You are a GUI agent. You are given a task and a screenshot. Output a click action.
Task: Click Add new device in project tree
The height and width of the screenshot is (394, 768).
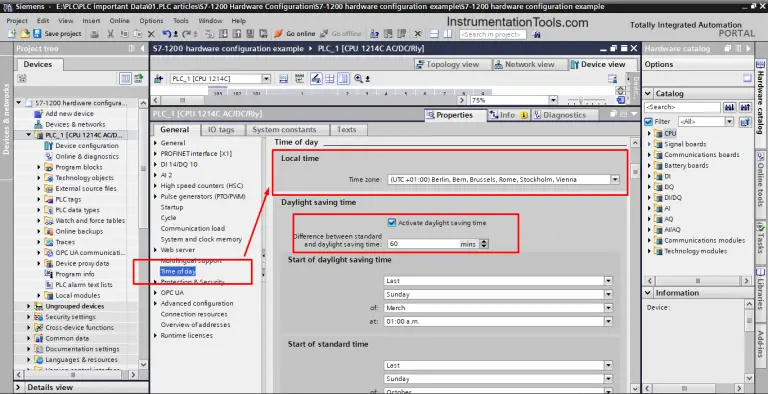pyautogui.click(x=70, y=114)
